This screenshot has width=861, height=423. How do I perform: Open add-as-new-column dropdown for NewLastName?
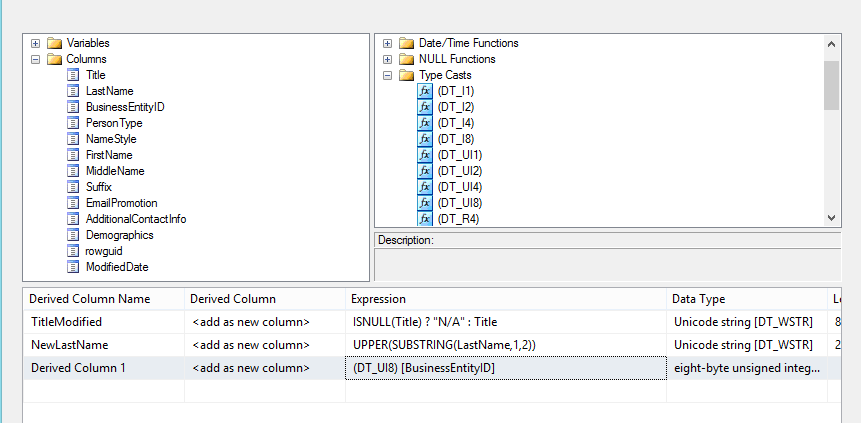pos(265,345)
